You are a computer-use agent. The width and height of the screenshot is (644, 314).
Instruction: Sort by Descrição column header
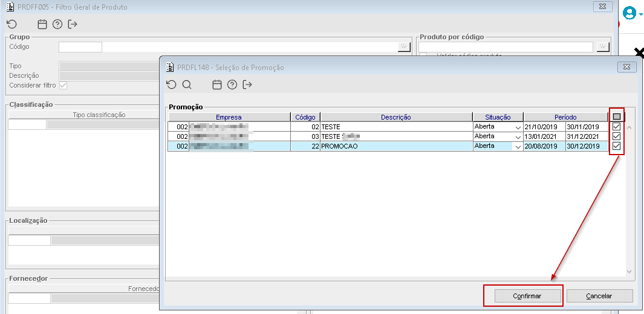396,117
